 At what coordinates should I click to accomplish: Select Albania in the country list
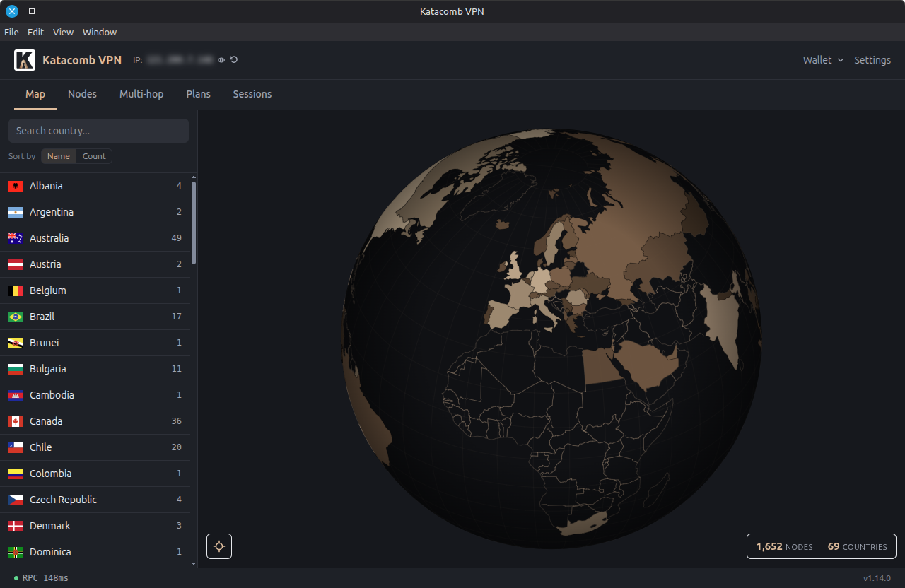click(x=95, y=186)
